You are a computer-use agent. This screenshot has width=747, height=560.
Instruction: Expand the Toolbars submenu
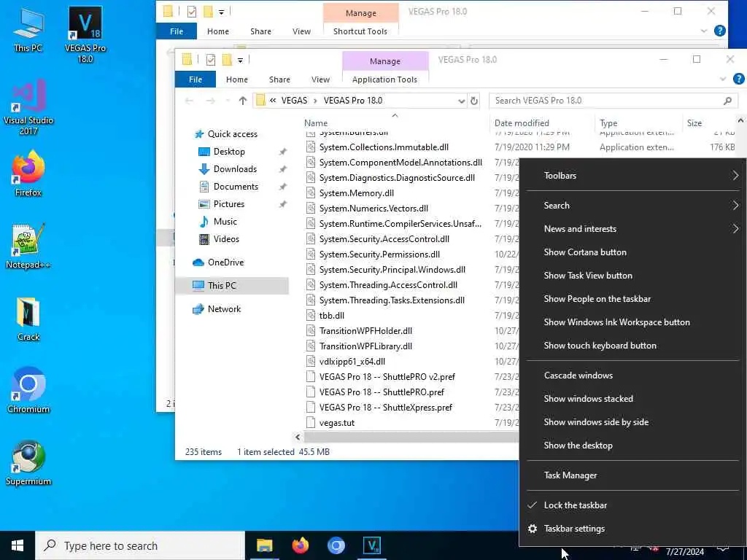point(632,176)
